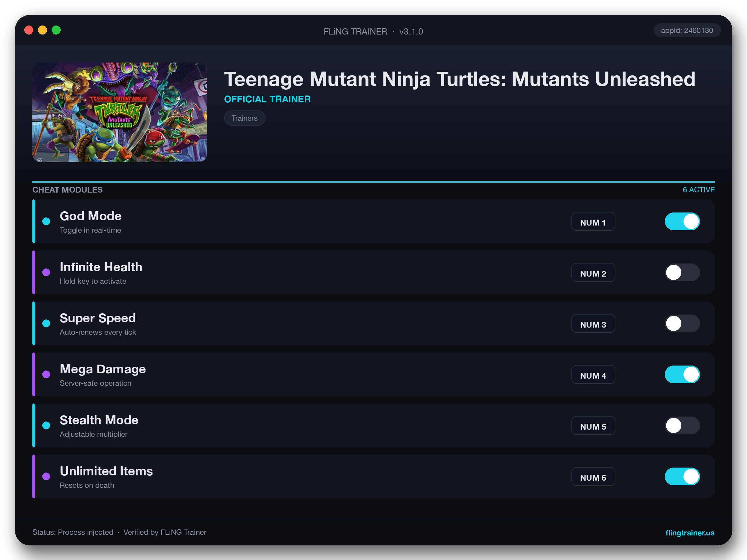
Task: Click the purple dot beside Mega Damage
Action: [x=46, y=374]
